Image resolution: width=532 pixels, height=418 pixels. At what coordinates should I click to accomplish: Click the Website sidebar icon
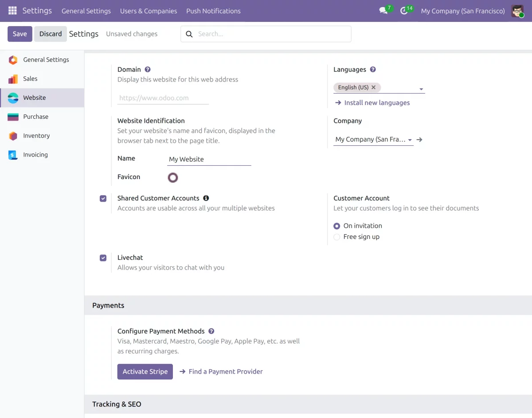(x=13, y=98)
